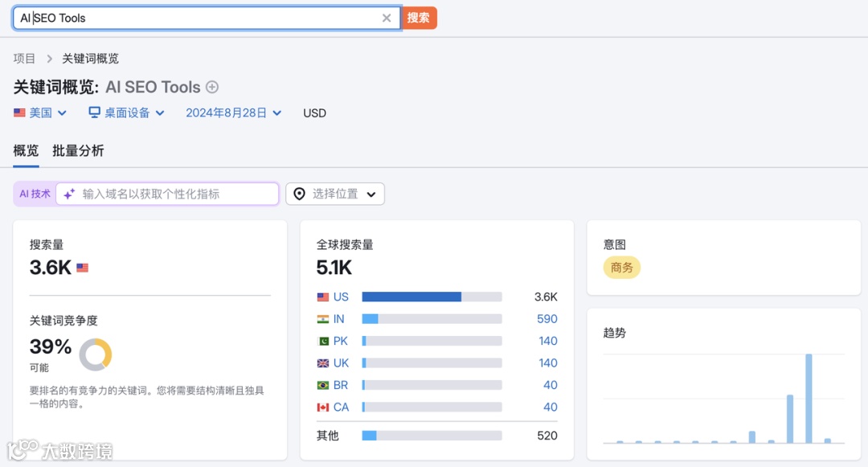Click the US flag in global volume list
Viewport: 868px width, 467px height.
(x=323, y=297)
